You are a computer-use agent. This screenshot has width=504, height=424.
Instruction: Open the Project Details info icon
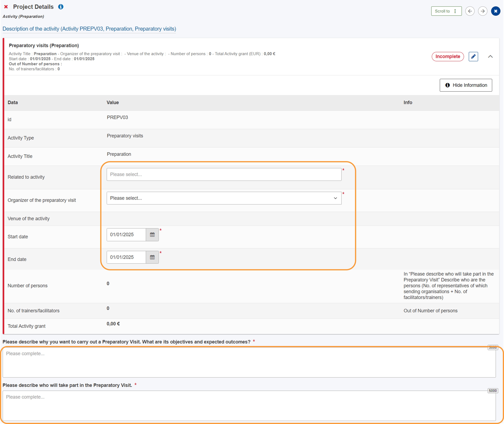point(61,7)
